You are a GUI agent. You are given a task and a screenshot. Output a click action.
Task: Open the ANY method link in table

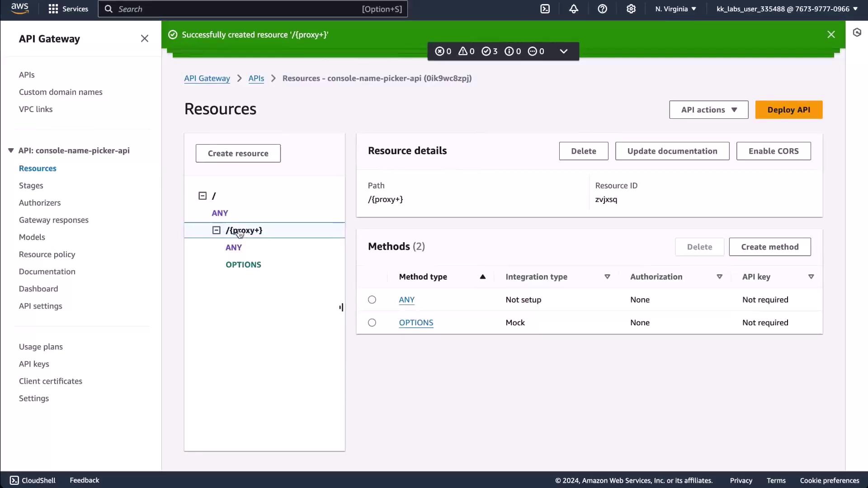tap(407, 300)
